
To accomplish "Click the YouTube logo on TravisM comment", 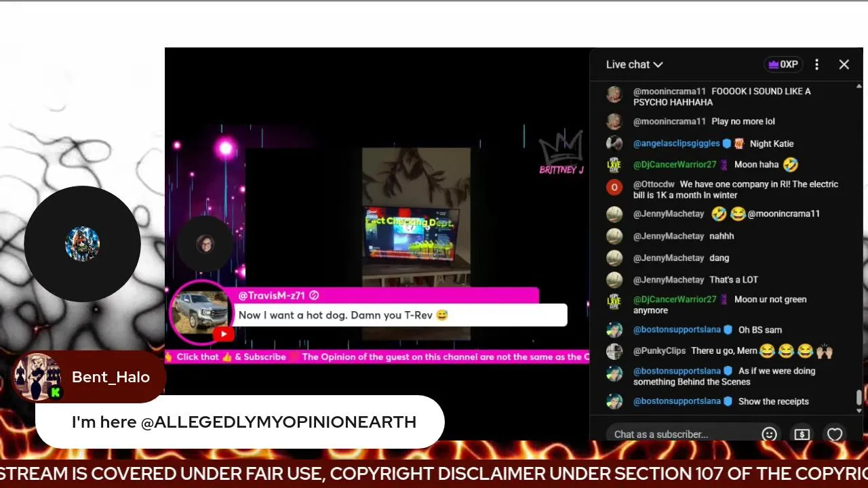I will tap(224, 334).
